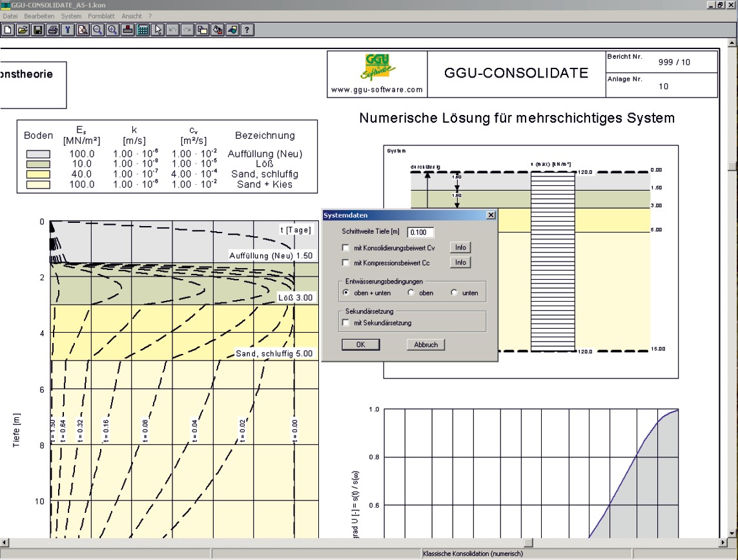Viewport: 738px width, 560px height.
Task: Enable 'mit Kompressionsbeiwert Cc' checkbox
Action: coord(345,263)
